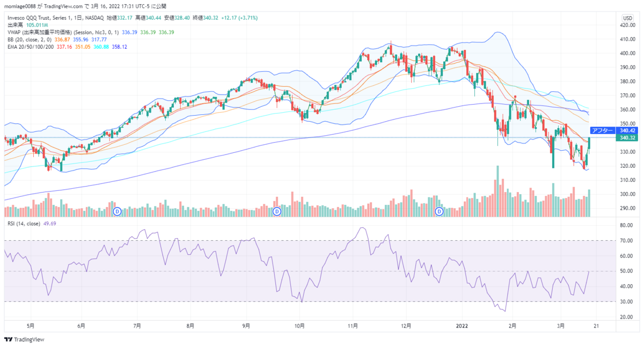This screenshot has height=347, width=644.
Task: Click the D dividend marker near late September
Action: pyautogui.click(x=277, y=212)
